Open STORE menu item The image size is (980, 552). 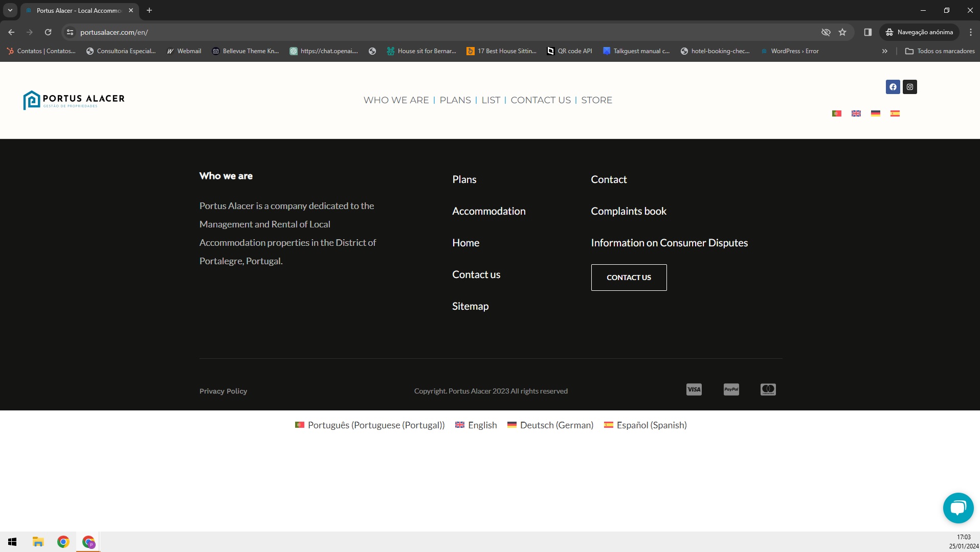coord(596,100)
